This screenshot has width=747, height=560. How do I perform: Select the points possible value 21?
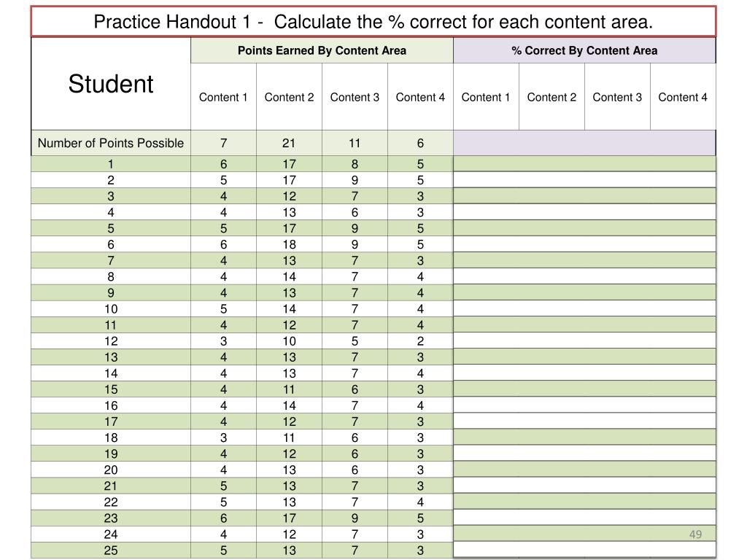(x=289, y=143)
